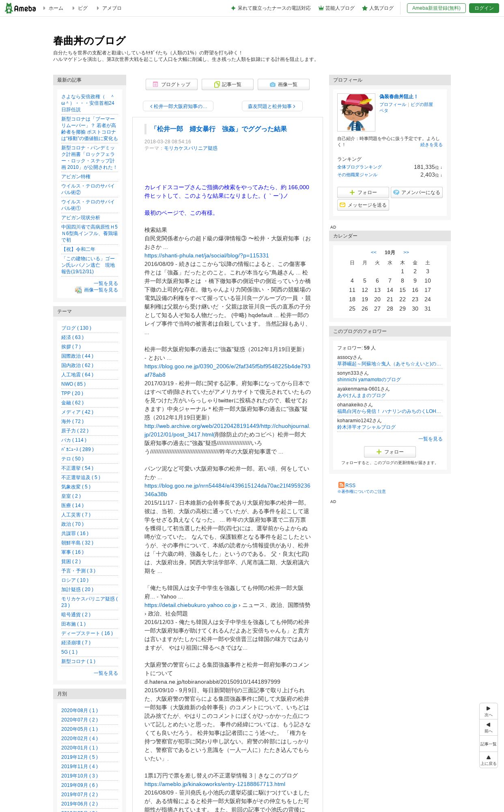Click the ログイン button
This screenshot has height=812, width=504.
(484, 8)
